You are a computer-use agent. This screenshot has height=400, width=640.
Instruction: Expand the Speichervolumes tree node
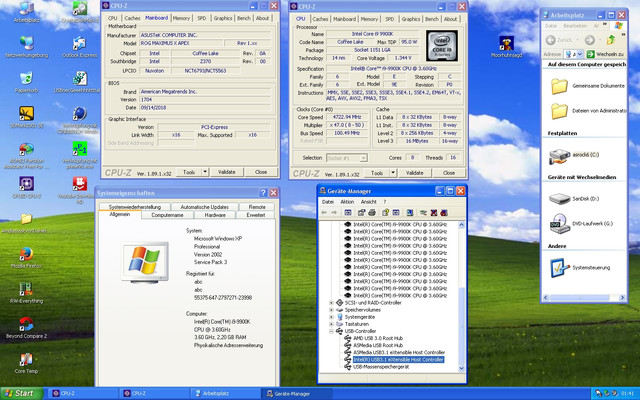pyautogui.click(x=331, y=310)
